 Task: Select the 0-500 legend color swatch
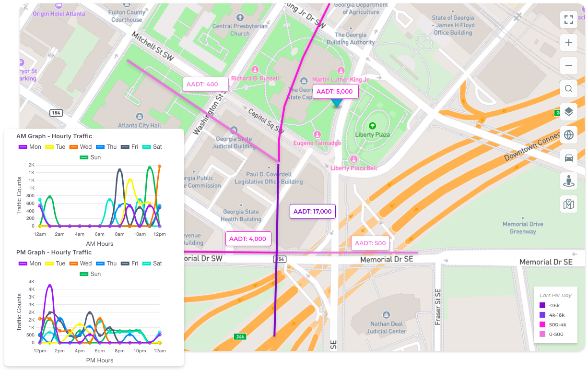point(542,334)
